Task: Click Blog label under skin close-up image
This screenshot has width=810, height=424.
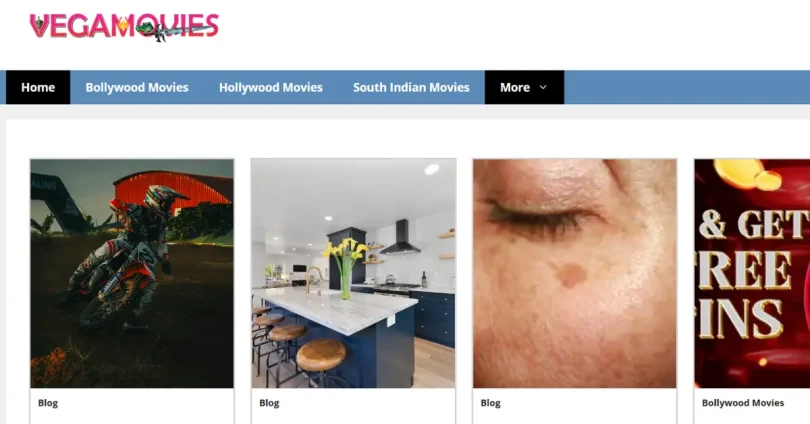Action: [490, 403]
